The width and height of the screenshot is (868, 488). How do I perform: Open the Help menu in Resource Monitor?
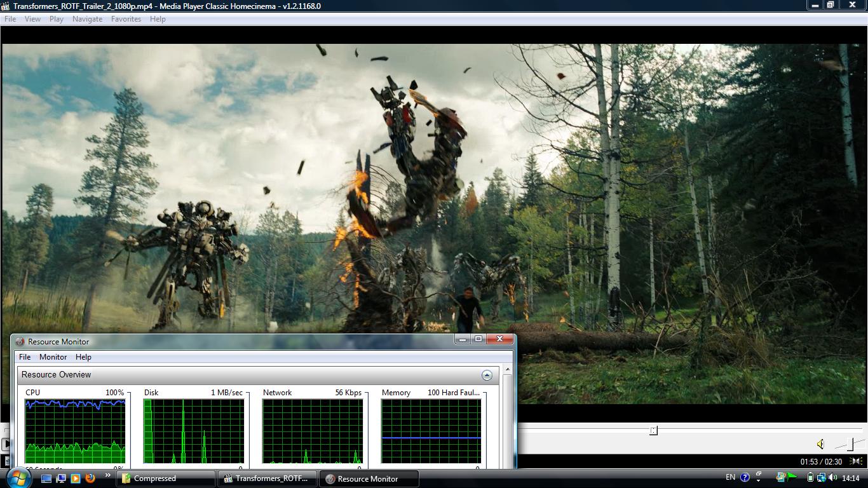click(83, 357)
